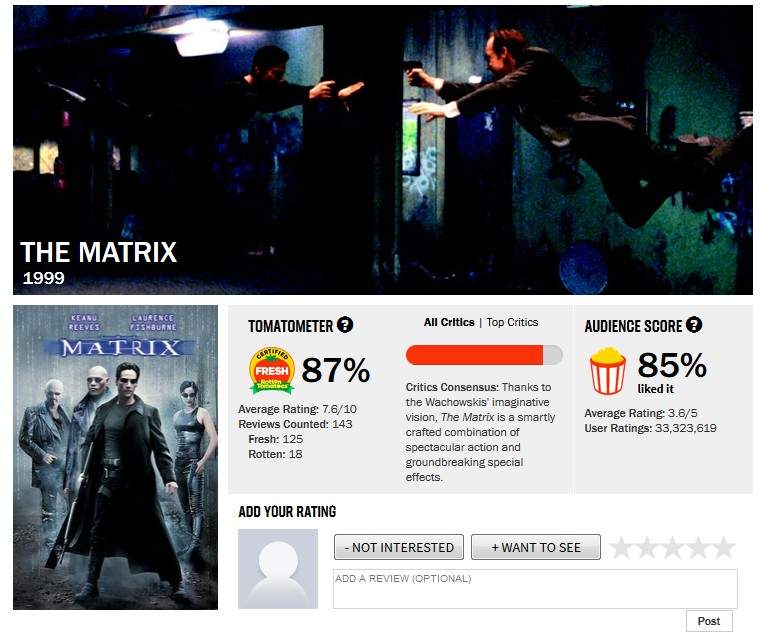Open The Matrix movie poster thumbnail

coord(115,457)
